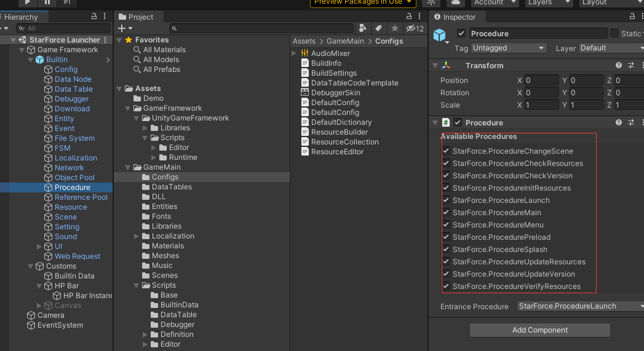This screenshot has width=644, height=351.
Task: Expand the UI object in Hierarchy
Action: pos(39,246)
